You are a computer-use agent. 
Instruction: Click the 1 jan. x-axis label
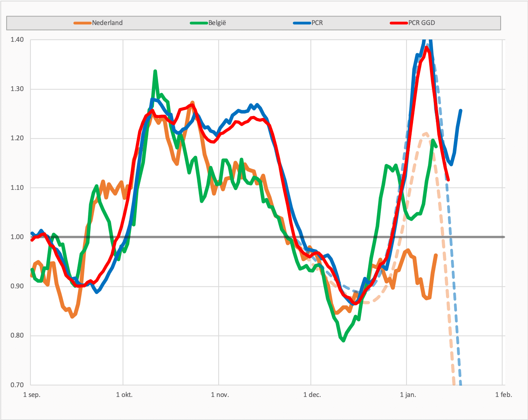(x=408, y=395)
